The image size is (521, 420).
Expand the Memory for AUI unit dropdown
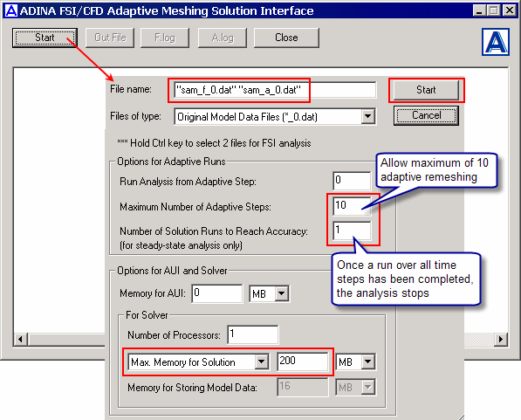point(282,293)
